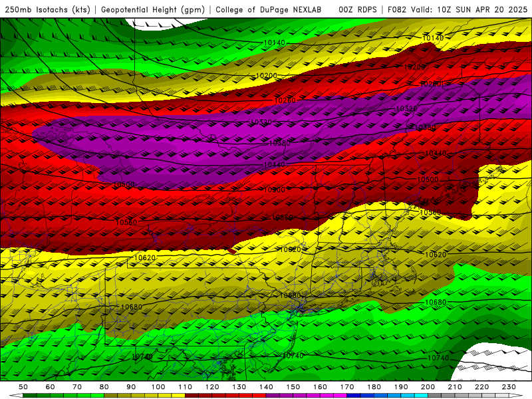The image size is (532, 399).
Task: Click the 120 label on the color scale
Action: 212,387
